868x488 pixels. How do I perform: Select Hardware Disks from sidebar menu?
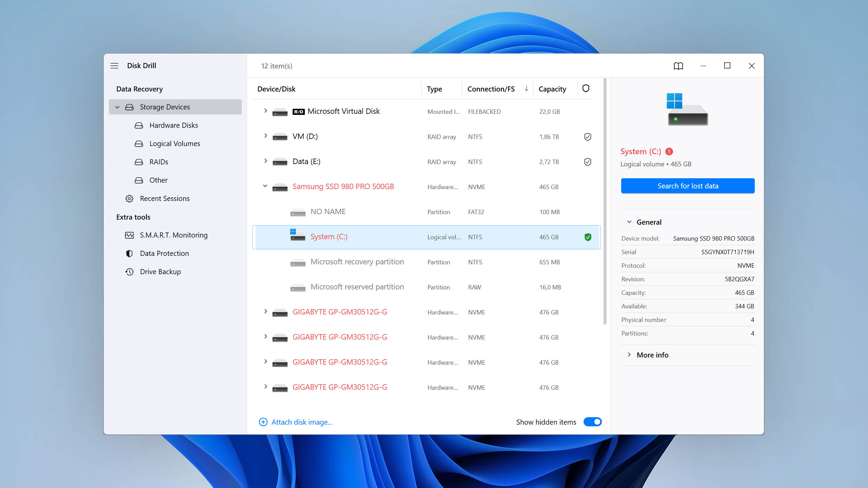(x=174, y=125)
